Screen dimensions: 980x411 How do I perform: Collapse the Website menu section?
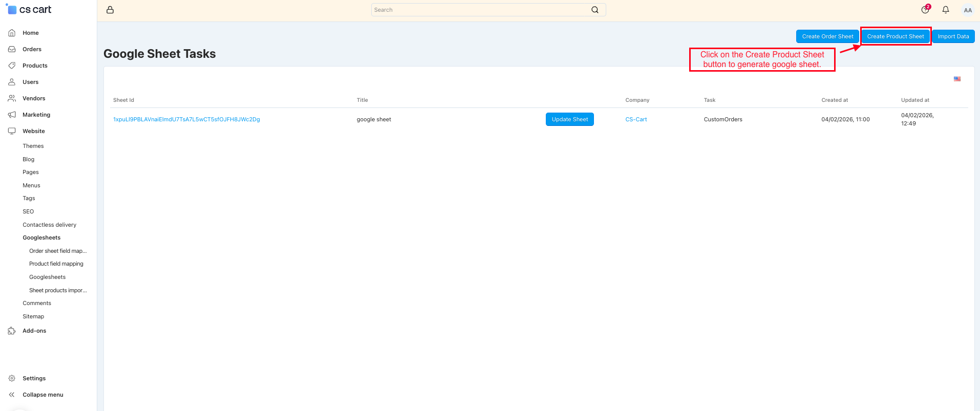(x=34, y=131)
